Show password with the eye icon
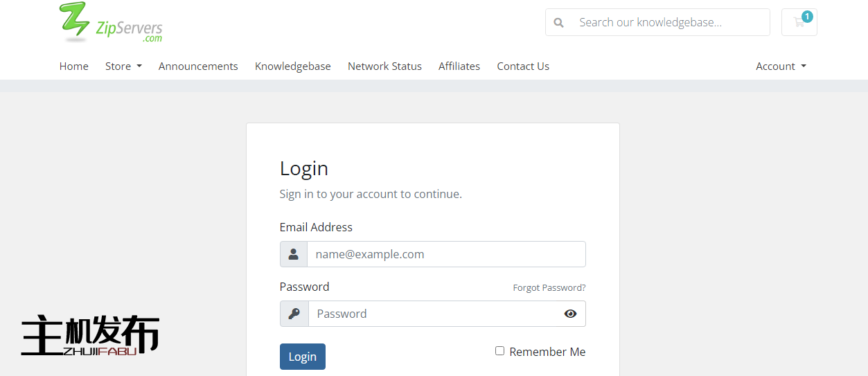The height and width of the screenshot is (376, 868). (x=570, y=314)
